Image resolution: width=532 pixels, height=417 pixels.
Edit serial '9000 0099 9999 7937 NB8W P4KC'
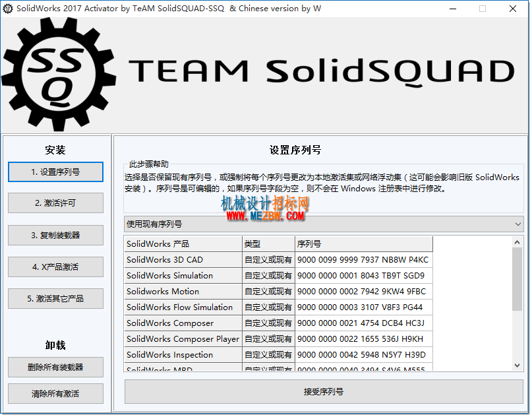pos(364,260)
